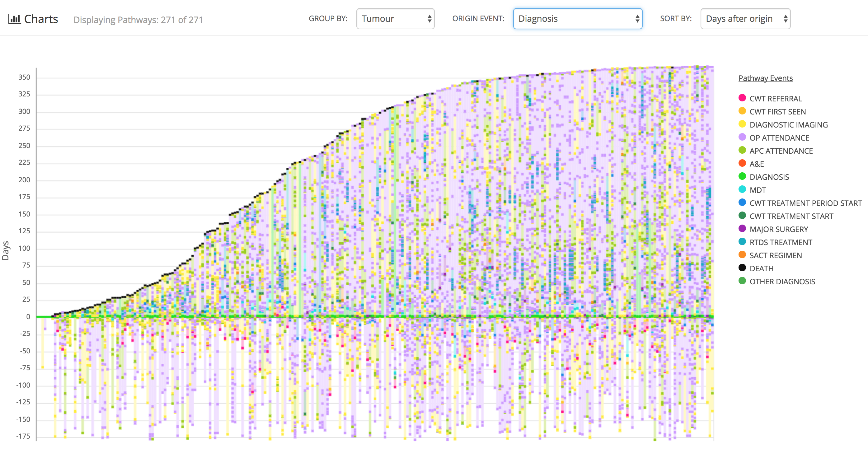The image size is (868, 461).
Task: Click the pink CWT REFERRAL legend dot
Action: tap(742, 98)
